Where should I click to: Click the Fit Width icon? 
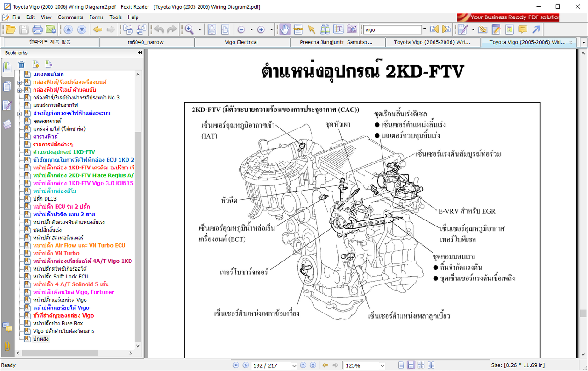[x=225, y=29]
